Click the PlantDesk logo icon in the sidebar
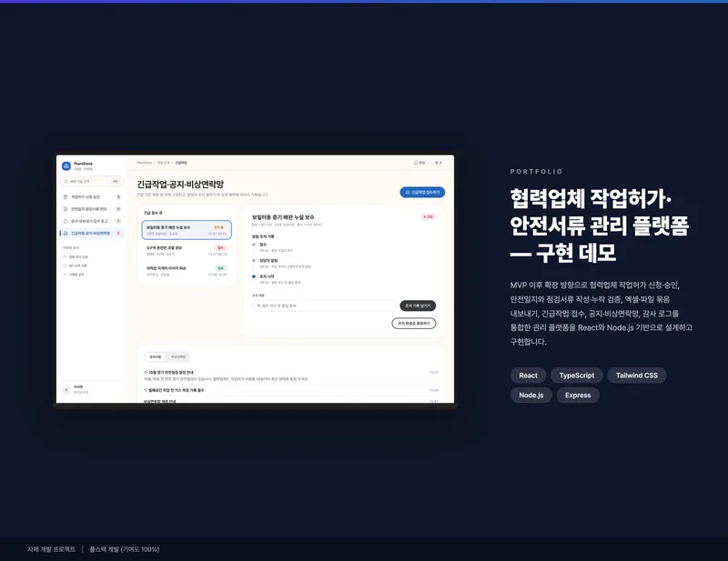Viewport: 728px width, 561px height. point(66,165)
